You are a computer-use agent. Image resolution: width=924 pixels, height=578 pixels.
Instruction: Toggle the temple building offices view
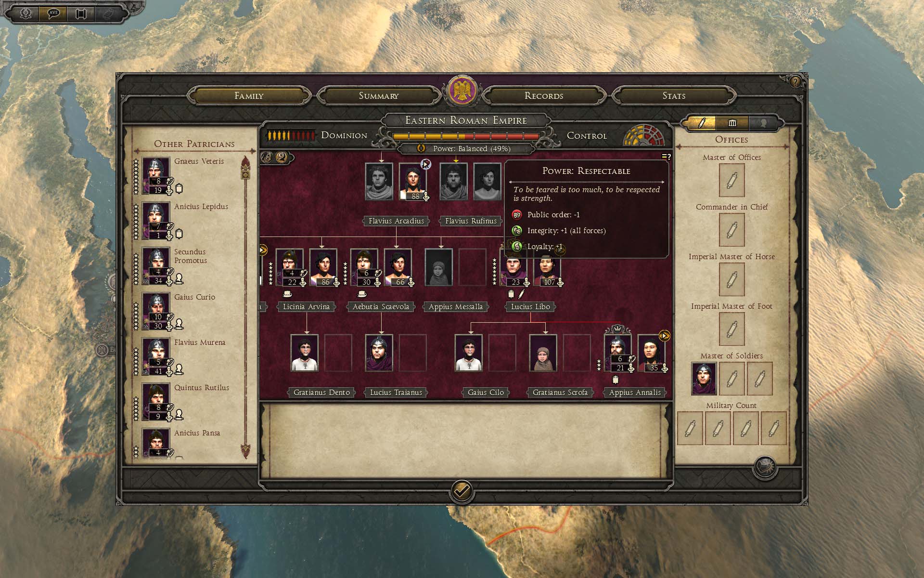click(732, 123)
